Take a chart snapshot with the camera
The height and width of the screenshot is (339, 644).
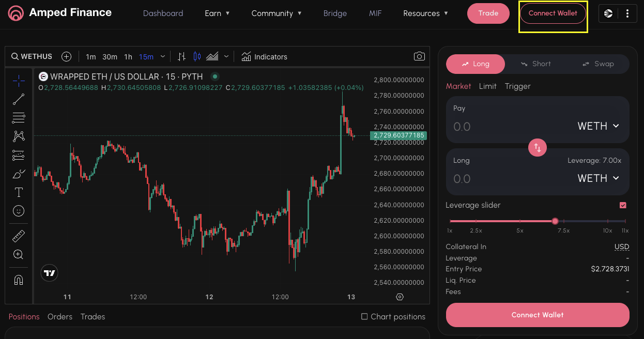tap(419, 56)
